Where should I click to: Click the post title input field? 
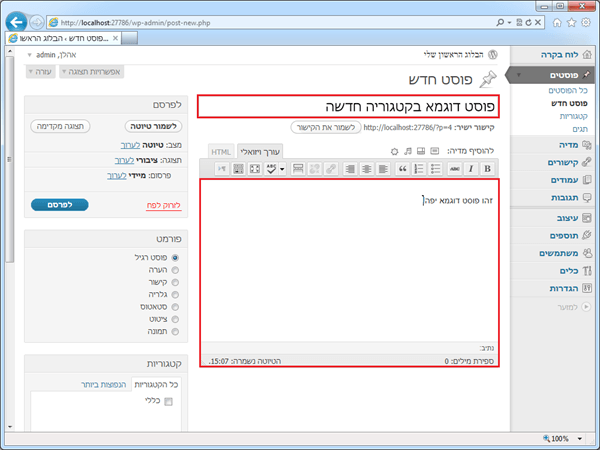click(x=348, y=106)
